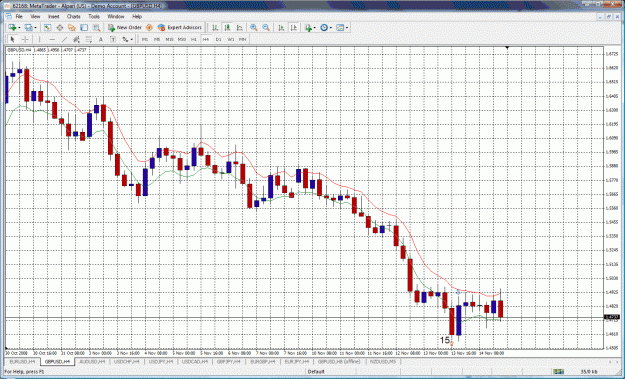Zoom in on the chart

point(254,27)
